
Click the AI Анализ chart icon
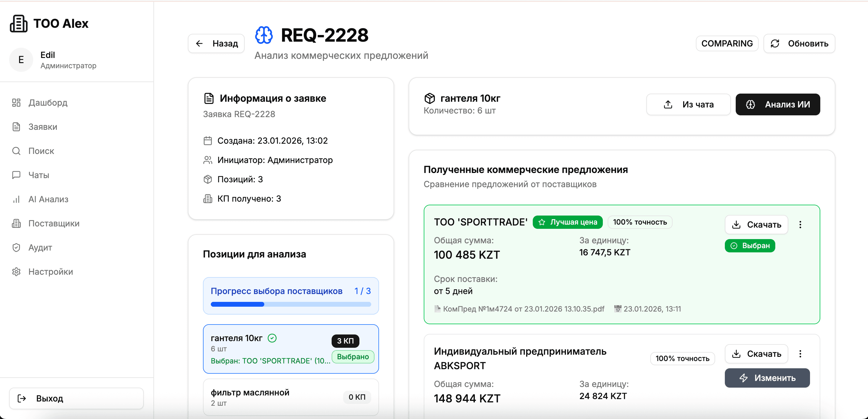pyautogui.click(x=16, y=200)
